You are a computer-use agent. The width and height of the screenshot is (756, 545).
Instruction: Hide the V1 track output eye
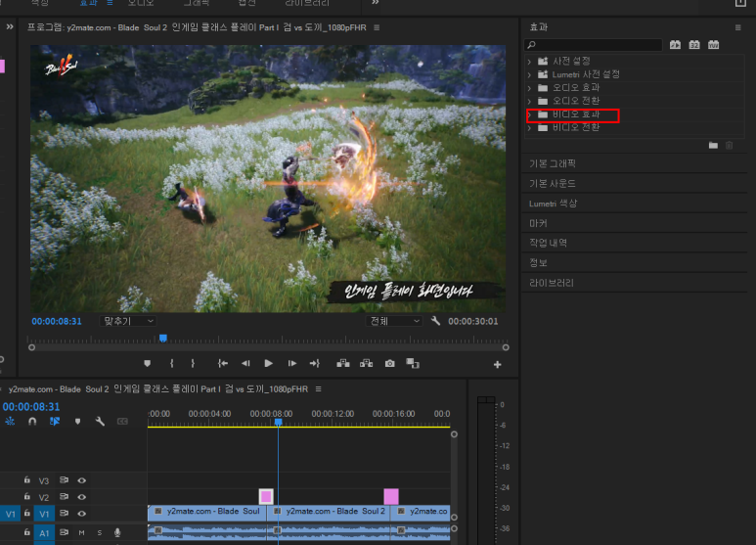(x=82, y=514)
